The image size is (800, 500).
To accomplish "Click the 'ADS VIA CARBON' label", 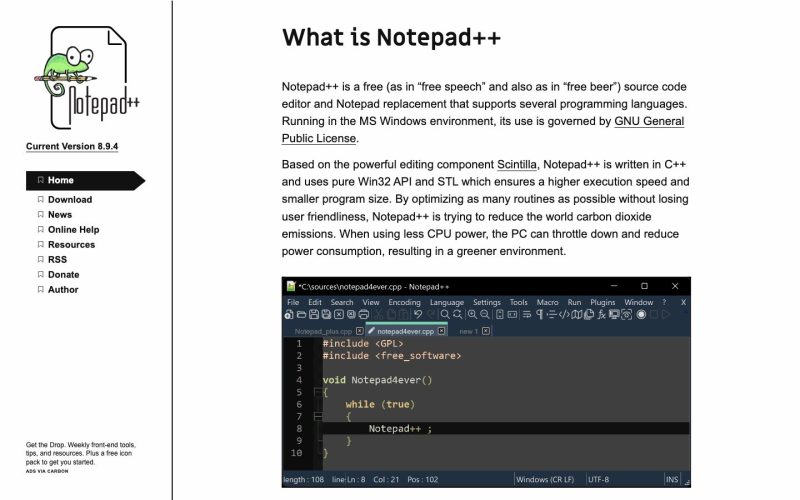I will click(47, 471).
